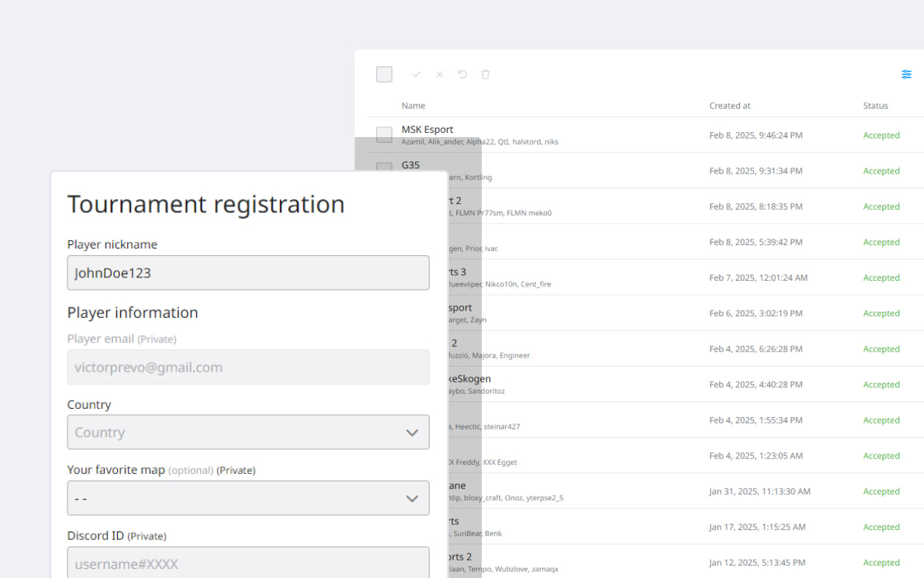Click the Jan 31, 2025 created date row
Screen dimensions: 924x578
click(x=759, y=491)
